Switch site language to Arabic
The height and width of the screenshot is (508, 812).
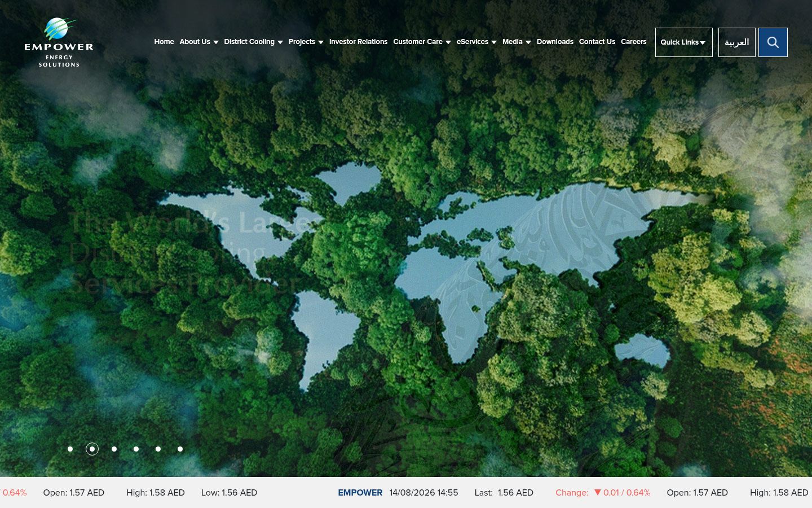[736, 42]
